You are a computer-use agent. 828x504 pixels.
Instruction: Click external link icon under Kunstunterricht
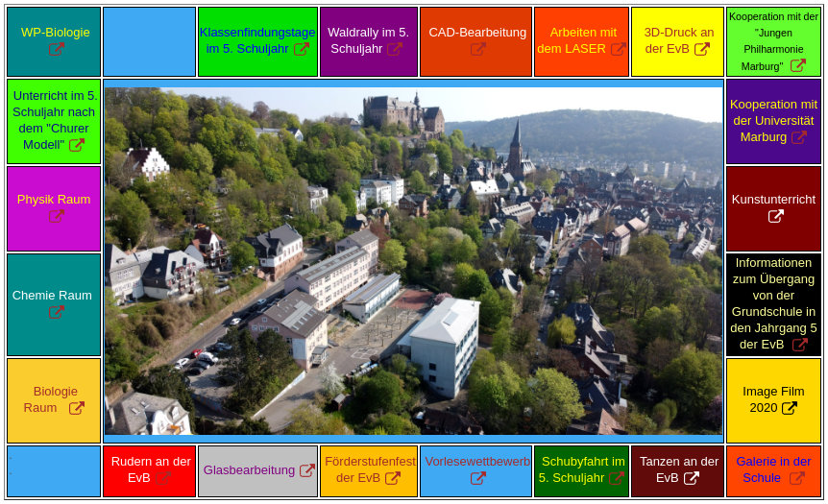click(775, 217)
